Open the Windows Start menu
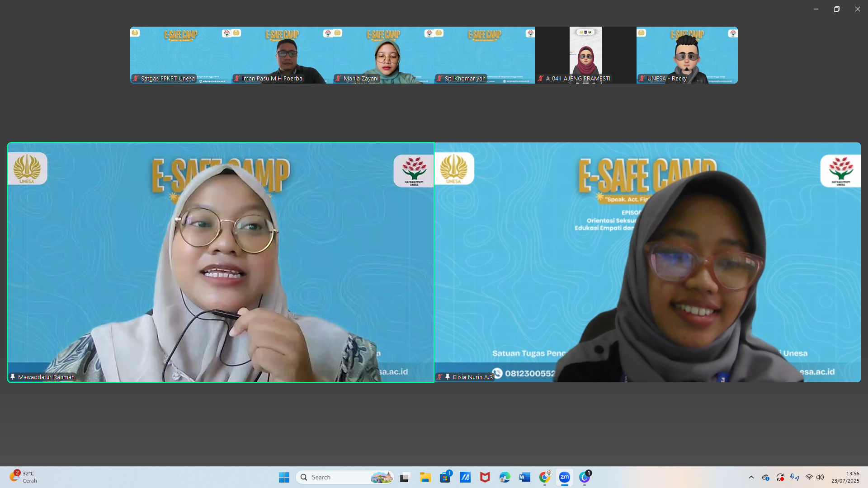Image resolution: width=868 pixels, height=488 pixels. coord(284,477)
